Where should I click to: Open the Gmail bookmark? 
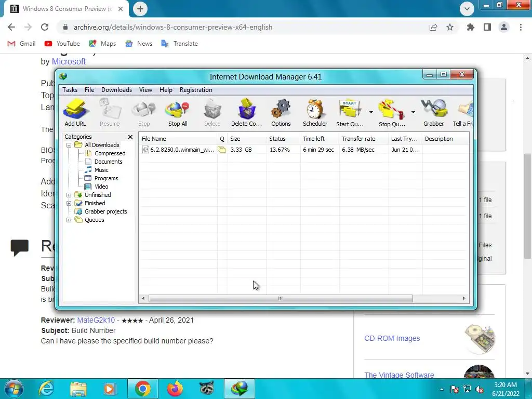22,44
